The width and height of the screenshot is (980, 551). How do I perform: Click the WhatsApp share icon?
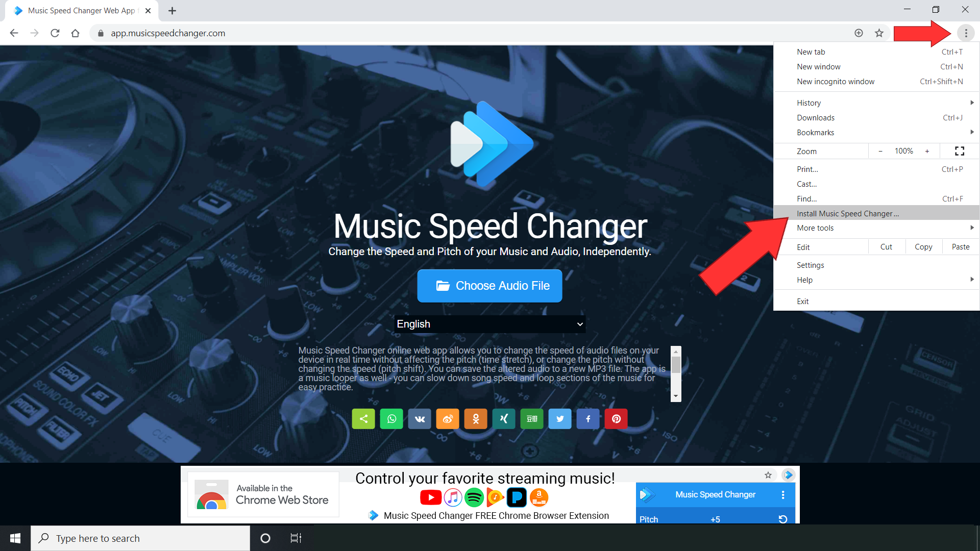[391, 418]
